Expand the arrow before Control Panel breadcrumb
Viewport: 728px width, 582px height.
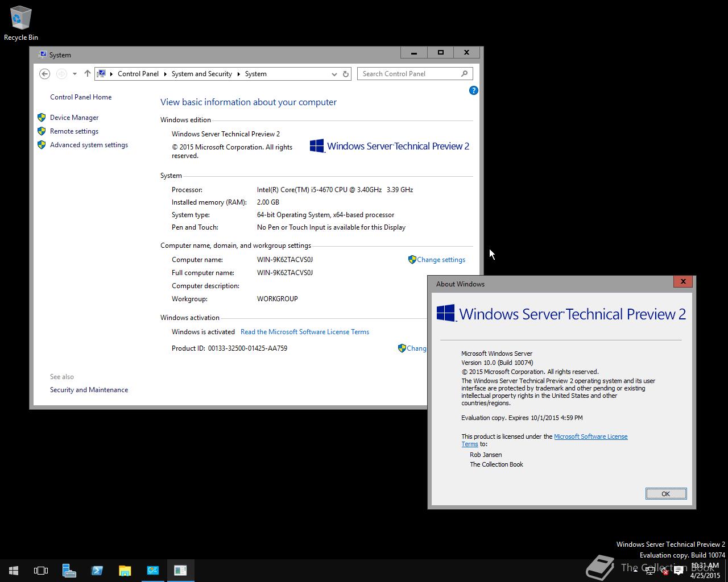tap(111, 74)
